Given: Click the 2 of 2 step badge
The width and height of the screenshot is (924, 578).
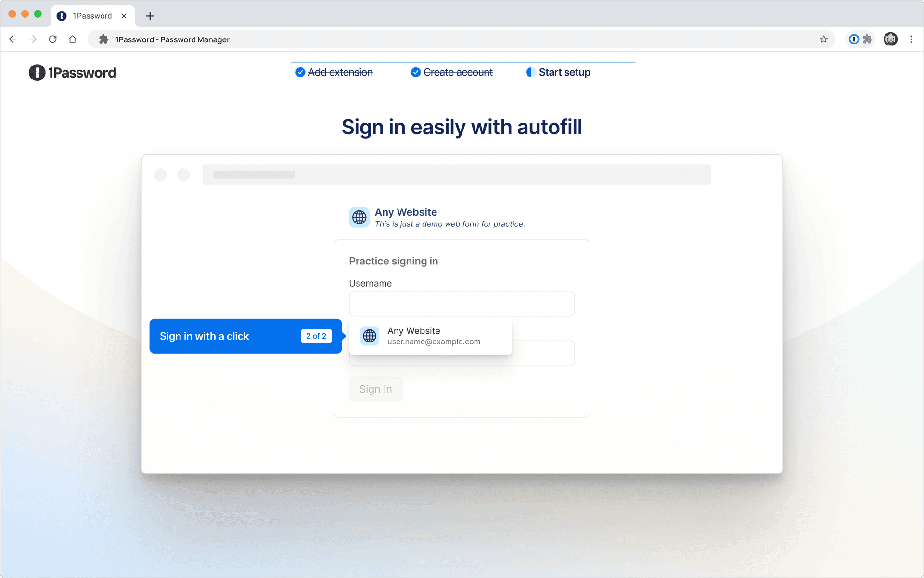Looking at the screenshot, I should (316, 336).
